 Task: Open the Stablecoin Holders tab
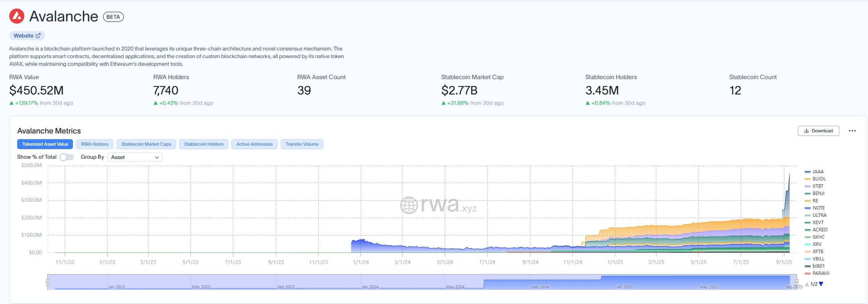coord(204,144)
